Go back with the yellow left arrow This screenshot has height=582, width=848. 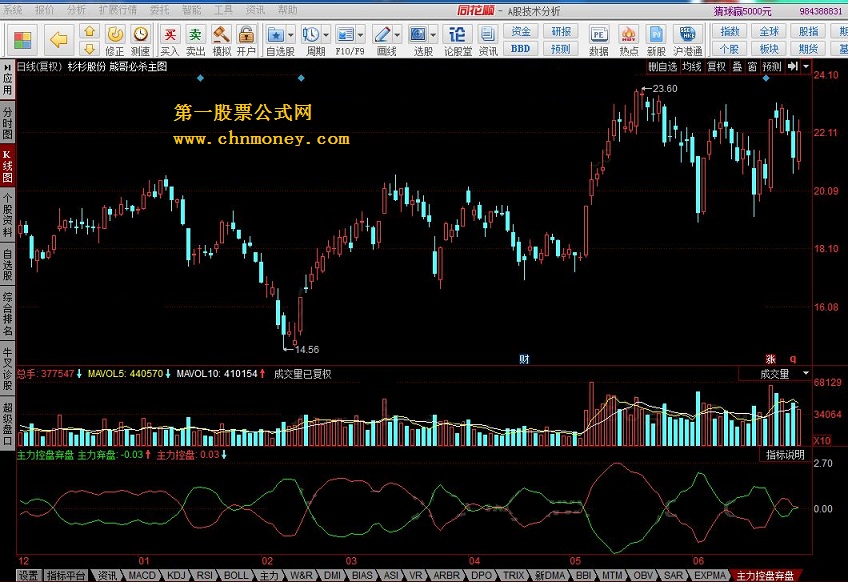pos(58,39)
